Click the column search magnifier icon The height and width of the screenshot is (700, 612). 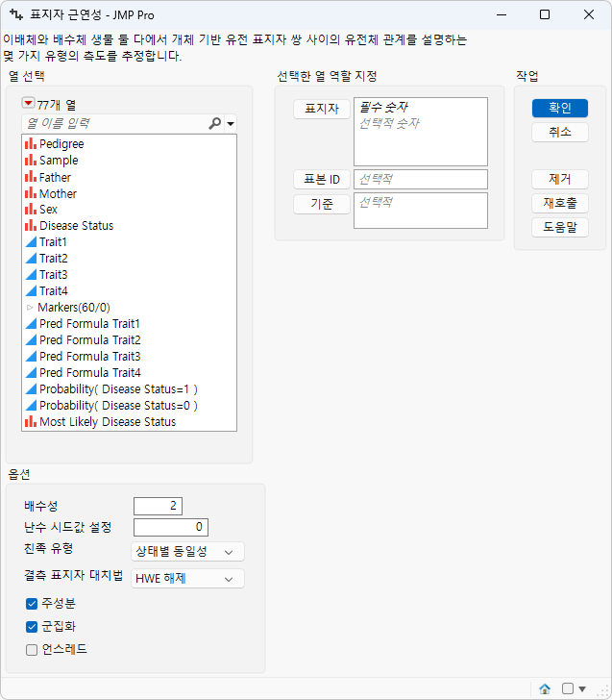tap(214, 123)
